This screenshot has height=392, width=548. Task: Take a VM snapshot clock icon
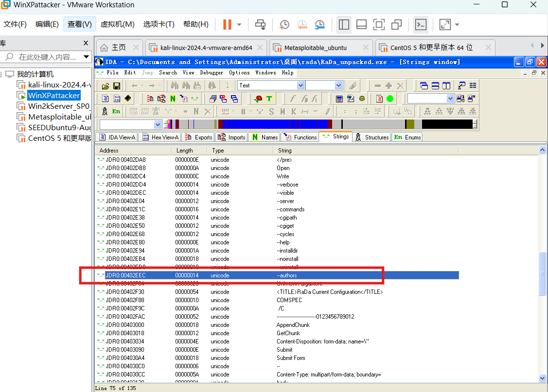tap(284, 24)
